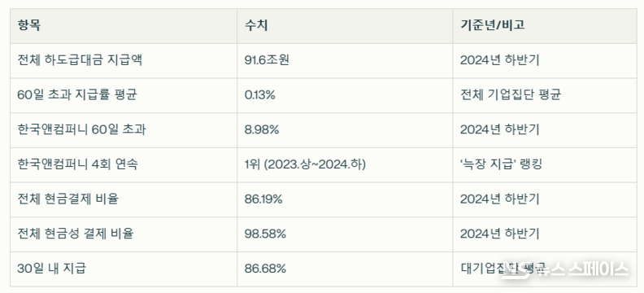This screenshot has height=293, width=644.
Task: Select the 60일 초과 지급률 평균 row label
Action: (x=77, y=95)
